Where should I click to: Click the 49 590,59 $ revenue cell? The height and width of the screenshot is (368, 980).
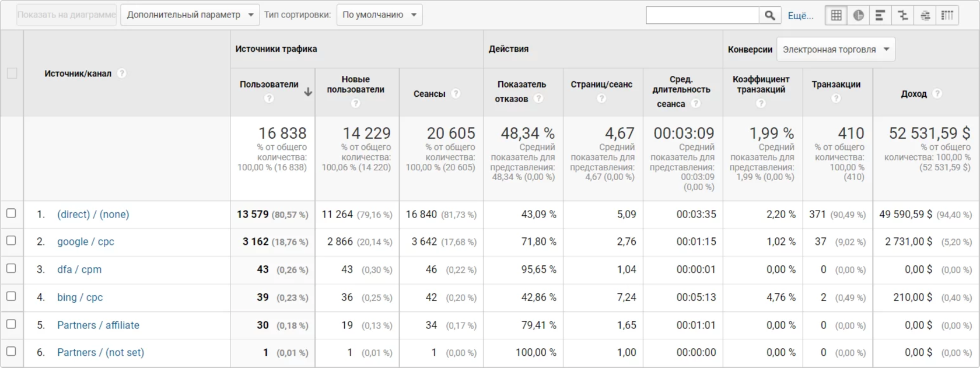click(905, 214)
